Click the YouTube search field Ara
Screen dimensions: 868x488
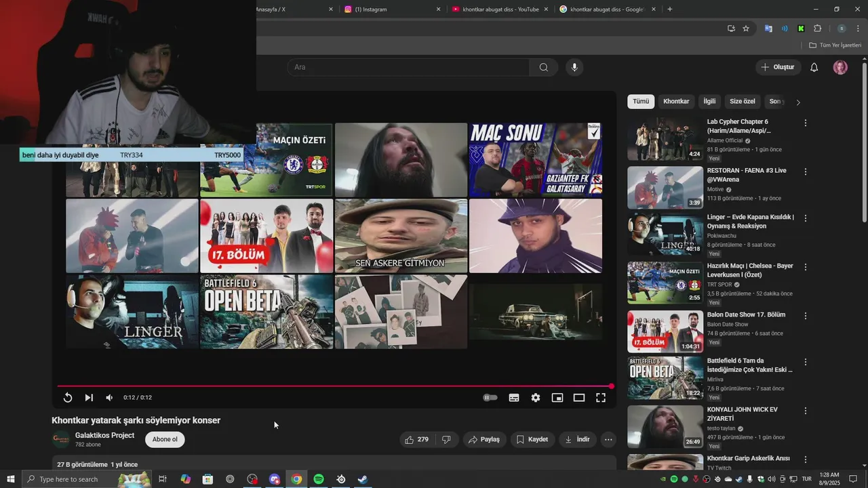(x=408, y=67)
